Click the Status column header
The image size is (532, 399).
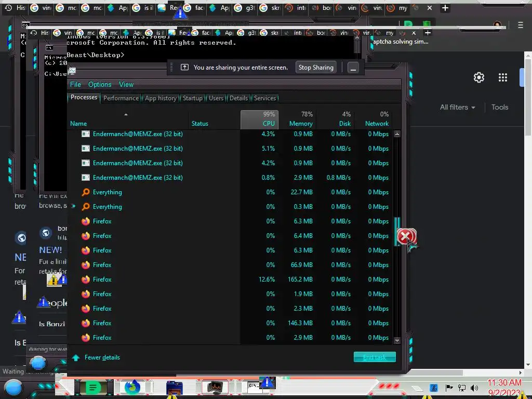pos(200,124)
